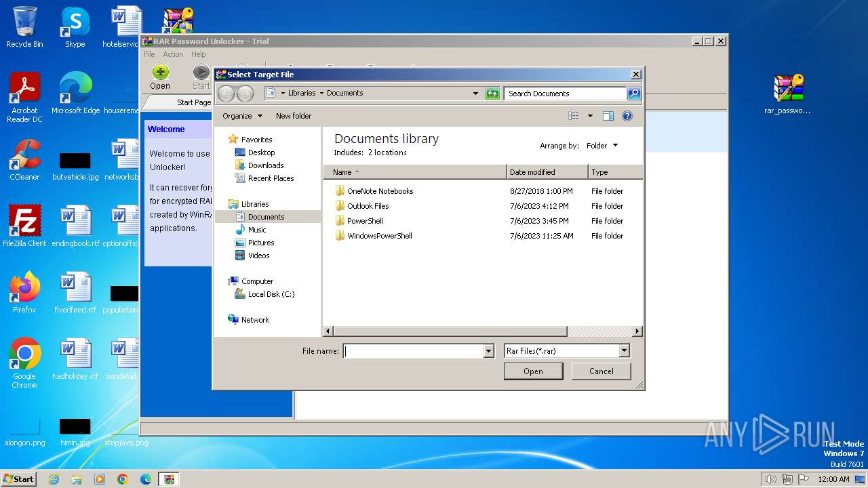Click the File name input field
Image resolution: width=868 pixels, height=488 pixels.
point(413,351)
